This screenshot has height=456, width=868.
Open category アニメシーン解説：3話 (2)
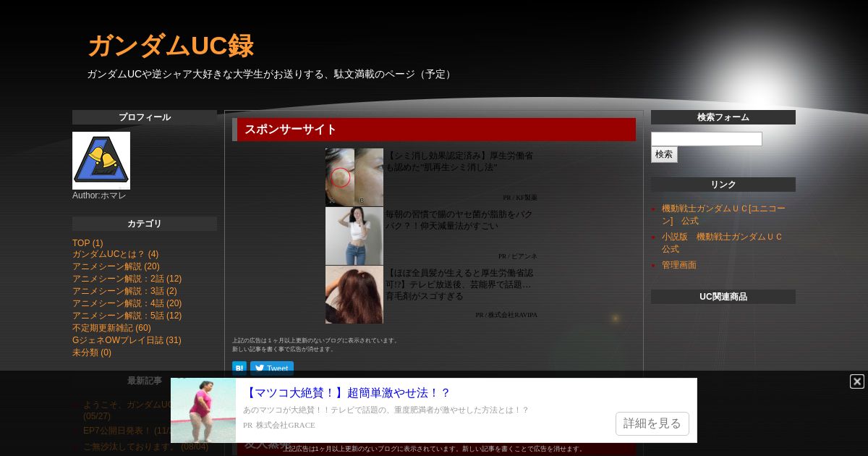pos(124,291)
